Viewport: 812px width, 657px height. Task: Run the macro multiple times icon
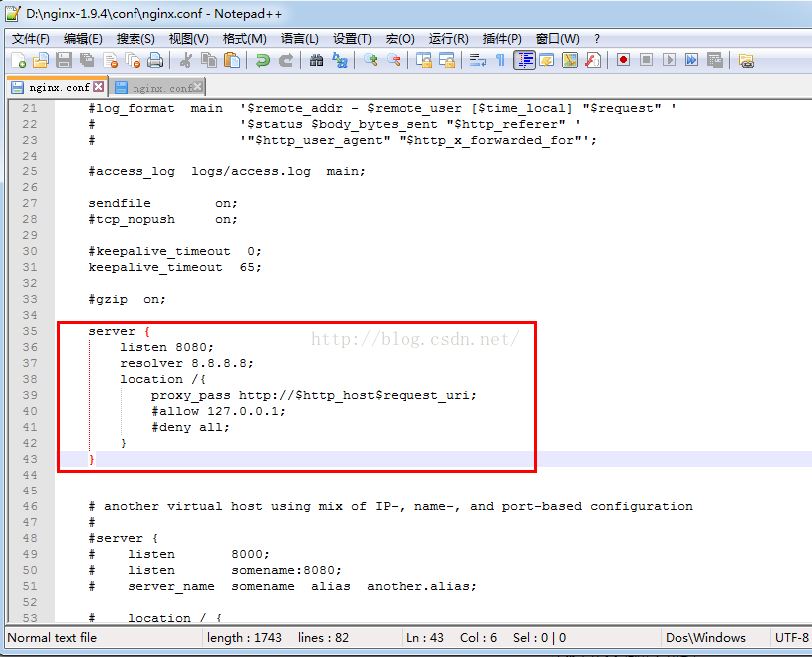[691, 60]
